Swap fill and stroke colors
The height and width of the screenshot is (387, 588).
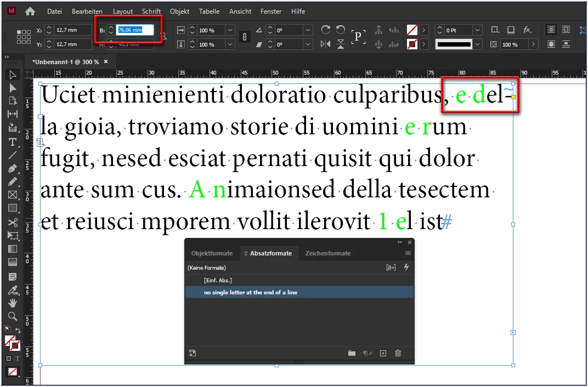18,331
